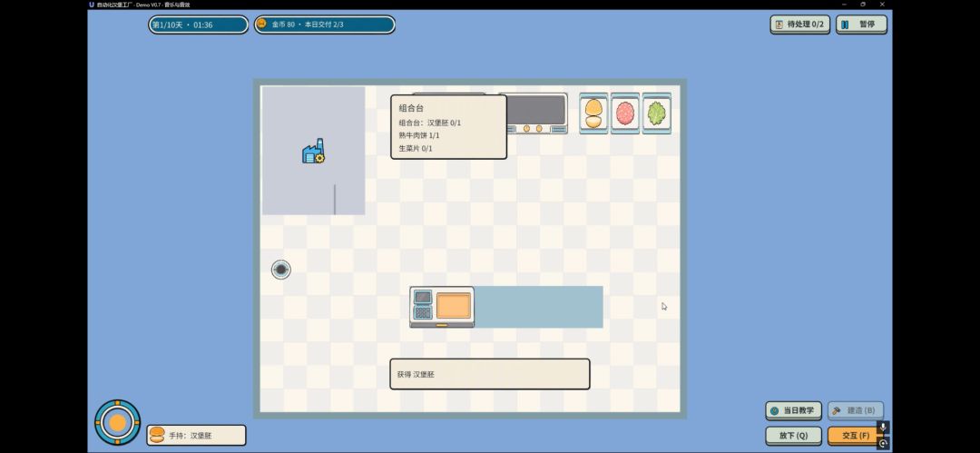980x453 pixels.
Task: Click the 熟牛肉饼 1/1 requirement line
Action: pos(419,135)
